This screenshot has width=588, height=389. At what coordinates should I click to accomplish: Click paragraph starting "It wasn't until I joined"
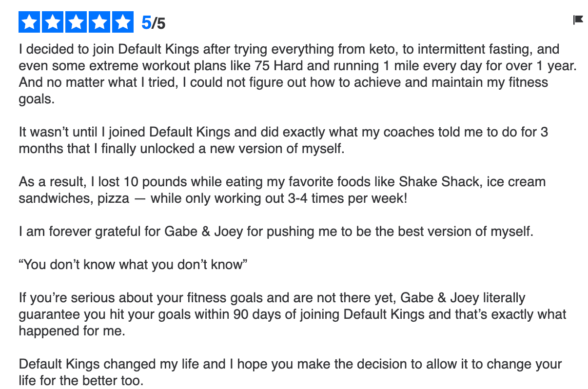[x=283, y=140]
